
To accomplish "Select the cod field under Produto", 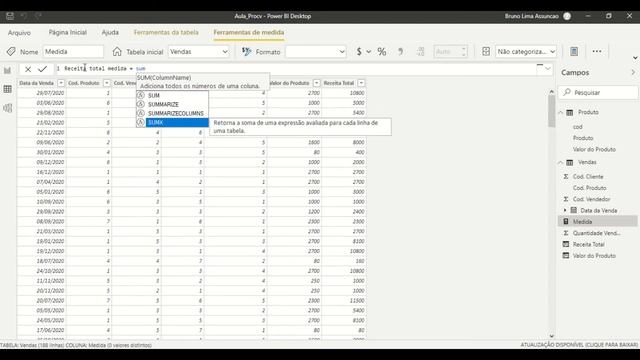I will tap(577, 127).
